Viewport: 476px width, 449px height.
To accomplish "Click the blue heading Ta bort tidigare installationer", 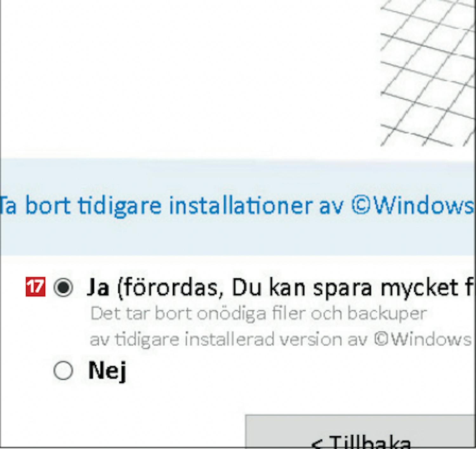I will (x=237, y=206).
